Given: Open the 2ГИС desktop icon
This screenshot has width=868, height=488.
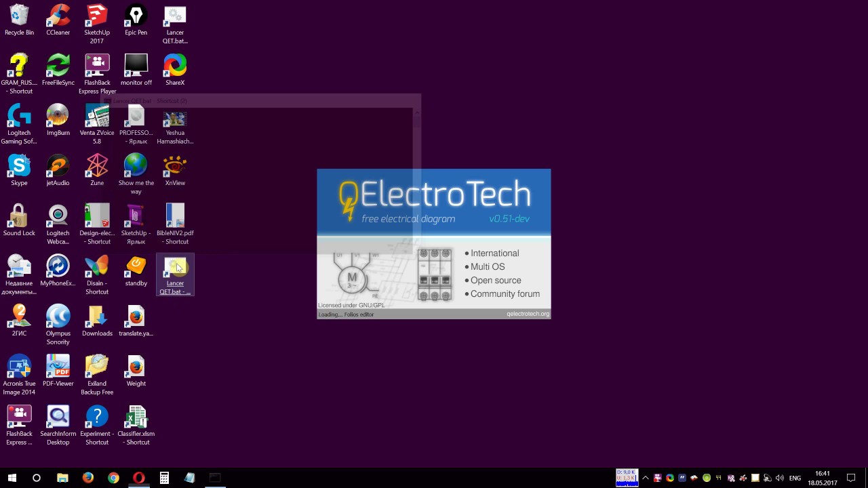Looking at the screenshot, I should [19, 321].
